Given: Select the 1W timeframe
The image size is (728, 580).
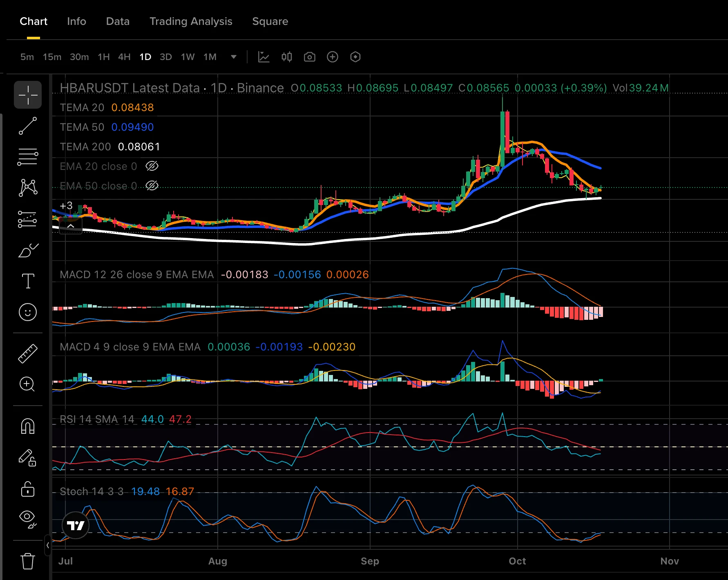Looking at the screenshot, I should point(188,57).
